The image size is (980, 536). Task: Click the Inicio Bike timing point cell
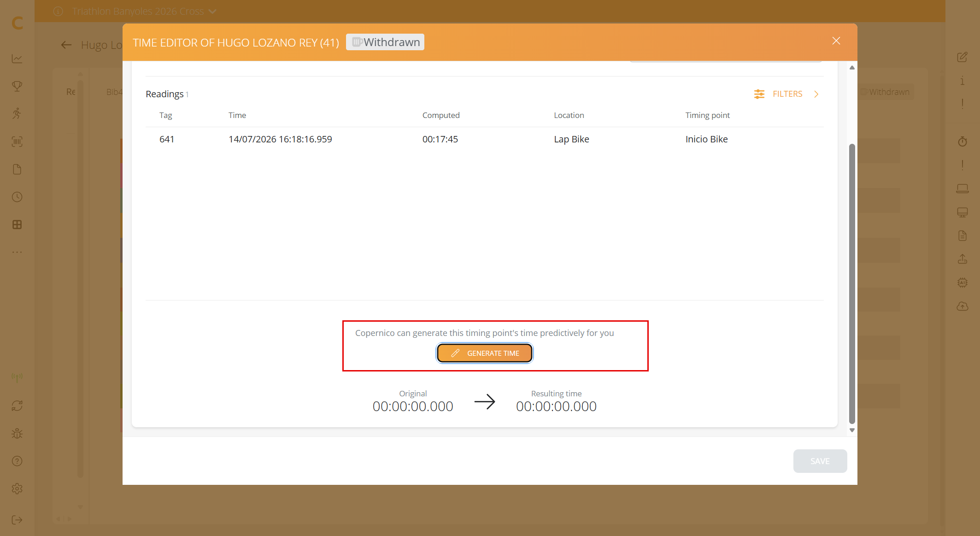(706, 139)
